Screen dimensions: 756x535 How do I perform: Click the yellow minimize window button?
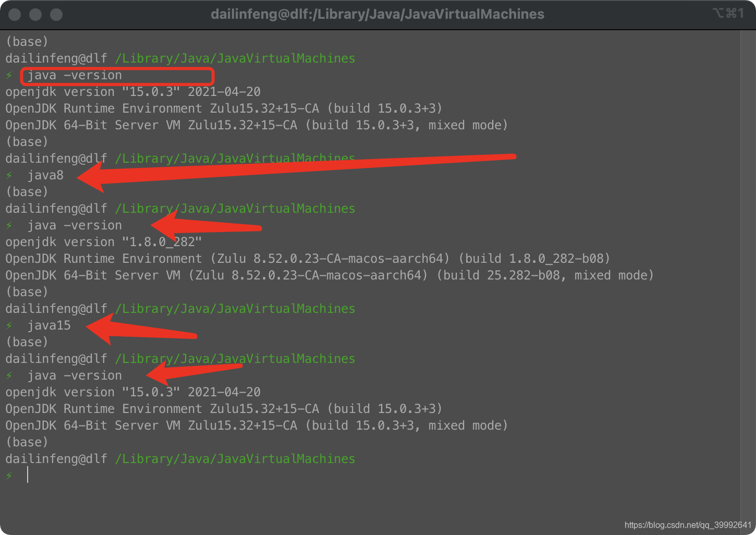coord(35,15)
